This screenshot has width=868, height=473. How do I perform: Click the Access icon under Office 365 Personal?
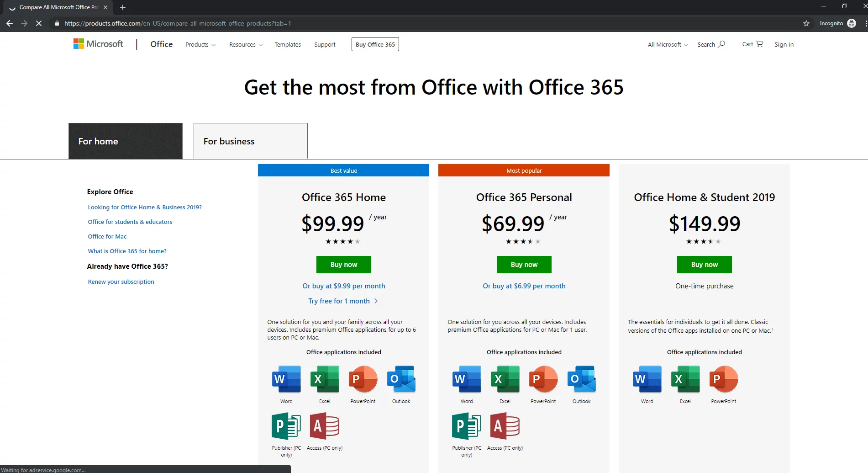point(505,426)
